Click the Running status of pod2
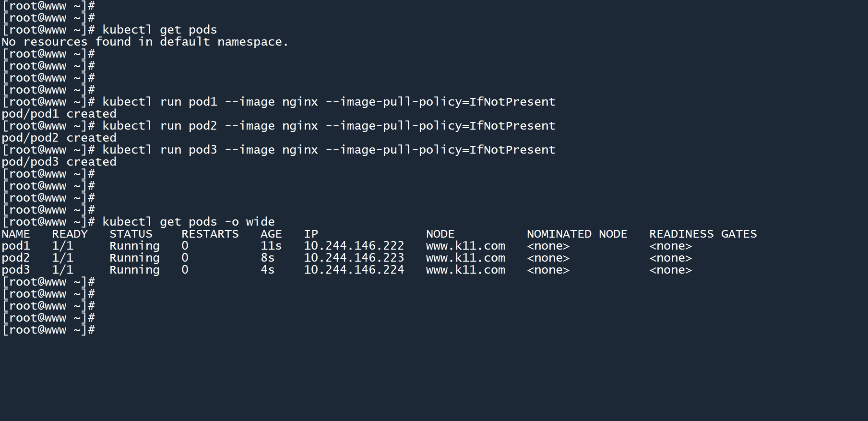The image size is (868, 421). click(134, 258)
